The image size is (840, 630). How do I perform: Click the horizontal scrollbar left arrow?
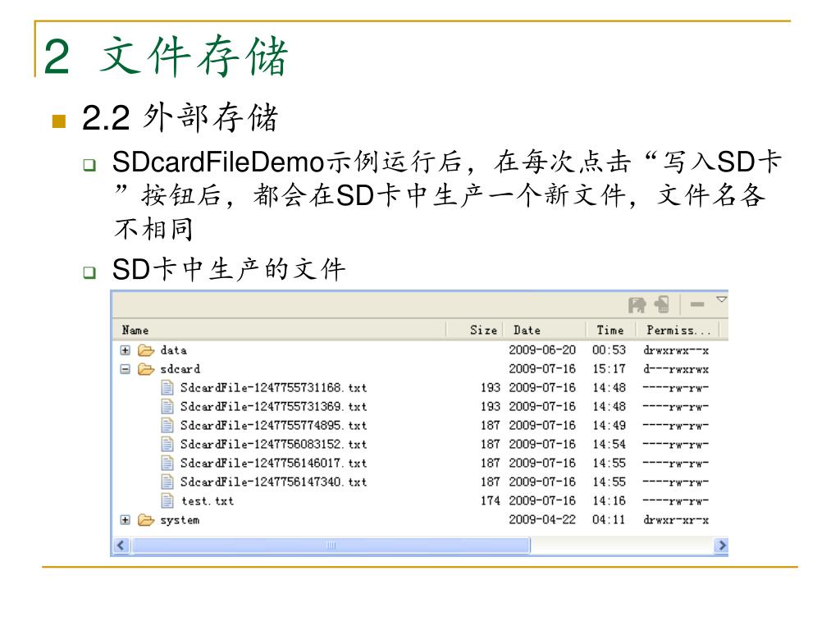(x=121, y=546)
